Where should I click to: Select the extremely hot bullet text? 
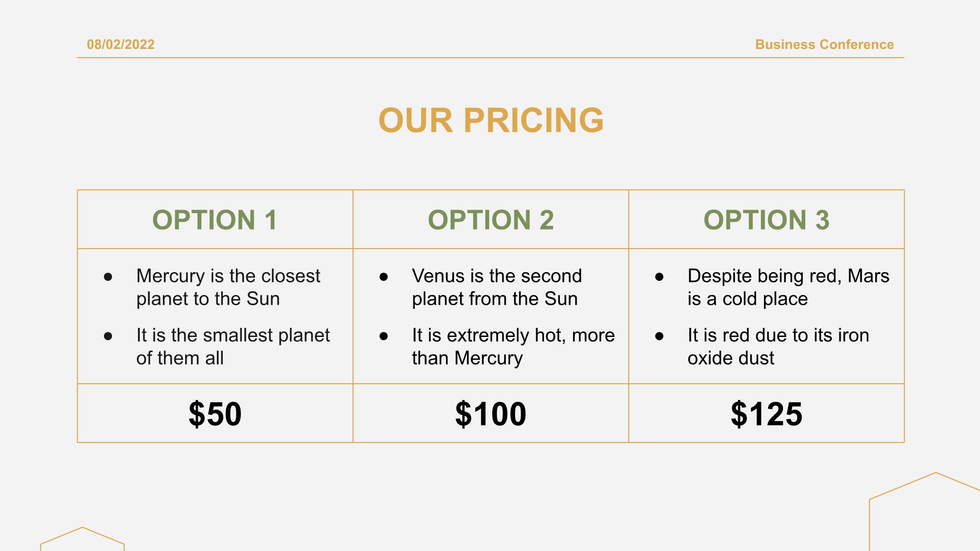click(x=513, y=346)
